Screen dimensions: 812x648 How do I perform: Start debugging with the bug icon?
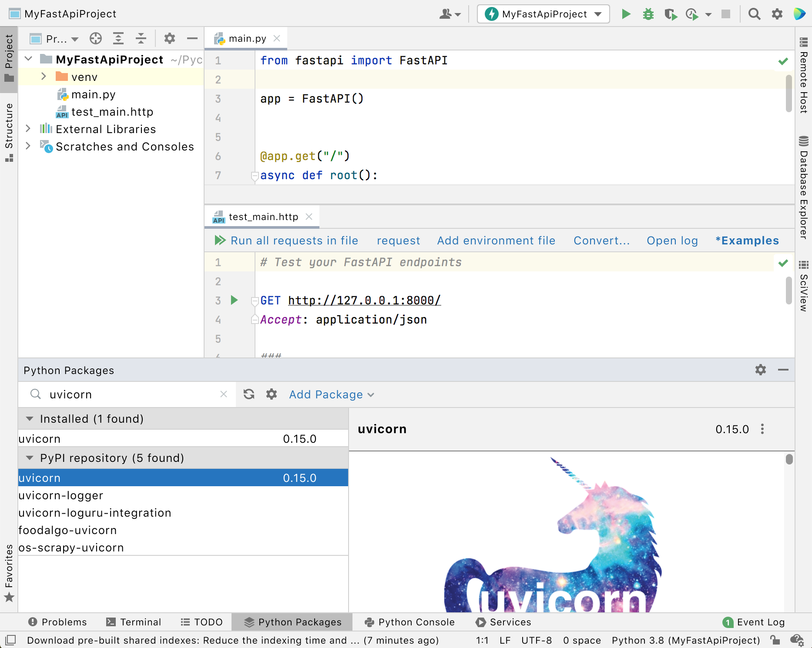click(648, 13)
